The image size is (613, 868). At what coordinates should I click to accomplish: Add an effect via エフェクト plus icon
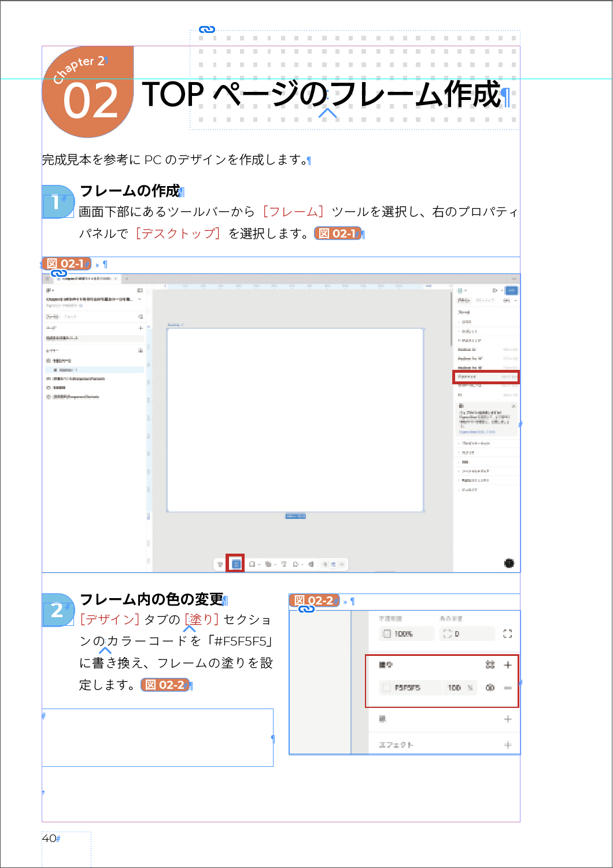click(508, 745)
